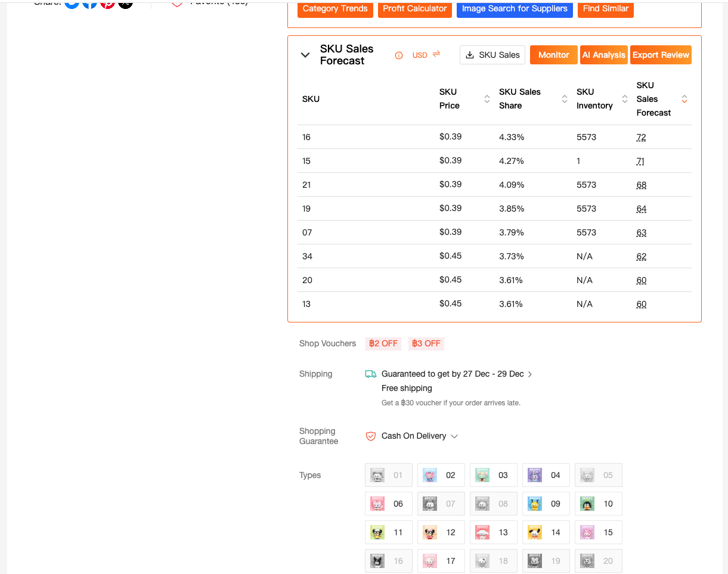This screenshot has height=574, width=728.
Task: Click the forecast value 72 for SKU 16
Action: [641, 137]
